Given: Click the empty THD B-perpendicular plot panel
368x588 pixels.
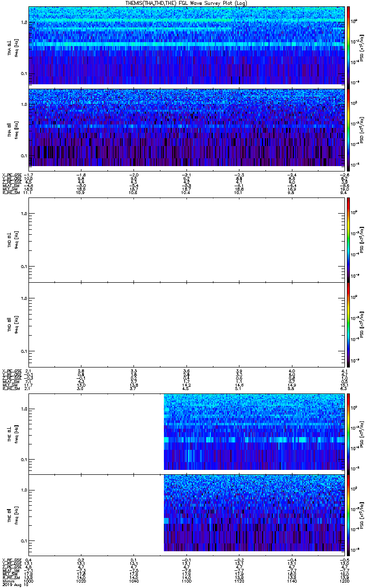Looking at the screenshot, I should tap(186, 240).
